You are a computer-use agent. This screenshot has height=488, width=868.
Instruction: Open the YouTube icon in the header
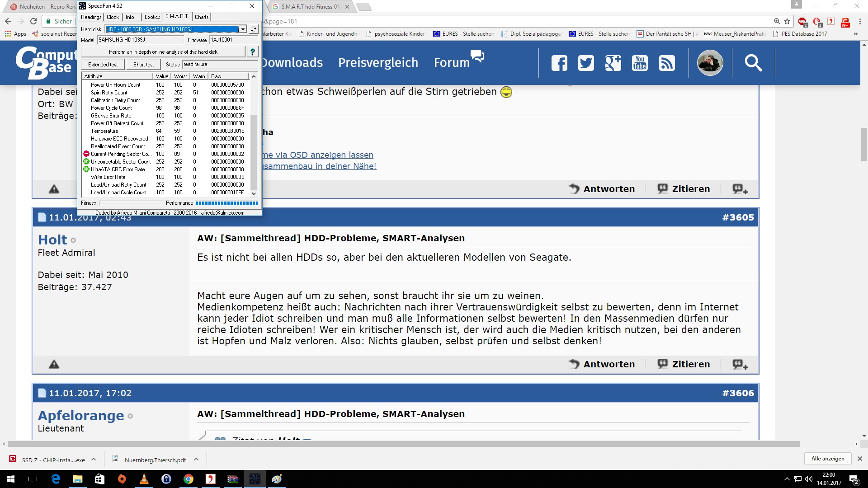640,63
